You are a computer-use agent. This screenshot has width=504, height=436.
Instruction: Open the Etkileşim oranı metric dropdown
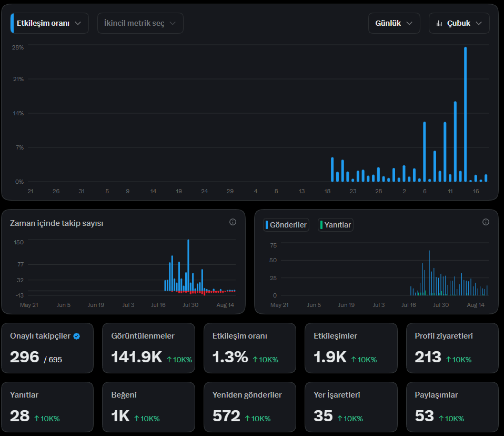[49, 23]
